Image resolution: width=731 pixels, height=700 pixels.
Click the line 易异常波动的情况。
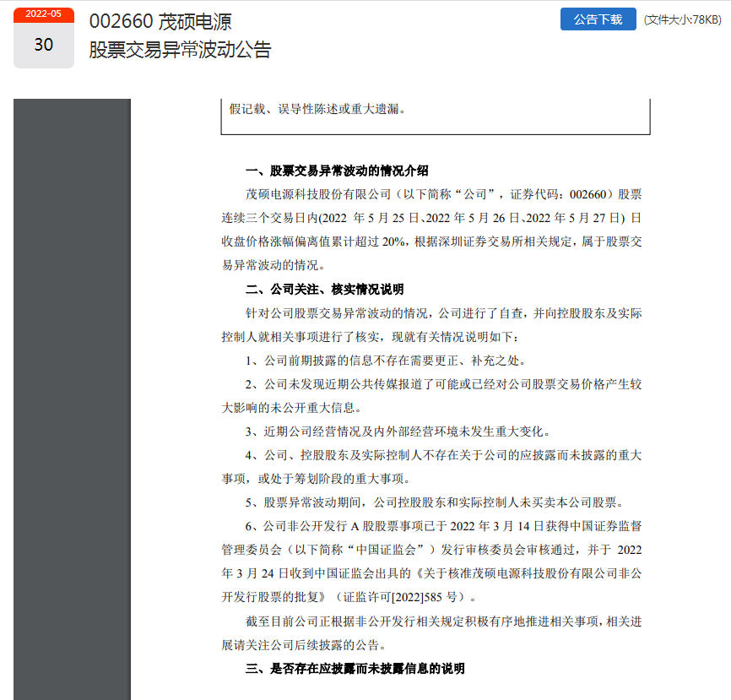tap(273, 265)
